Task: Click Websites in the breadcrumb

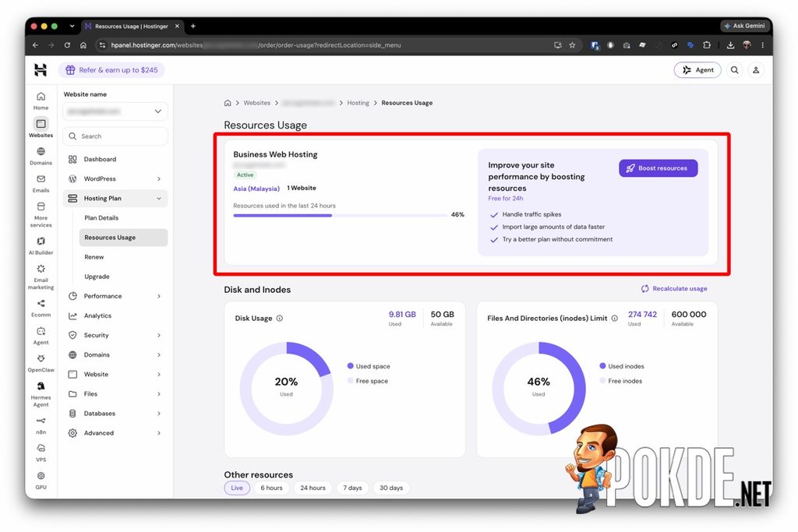Action: coord(257,103)
